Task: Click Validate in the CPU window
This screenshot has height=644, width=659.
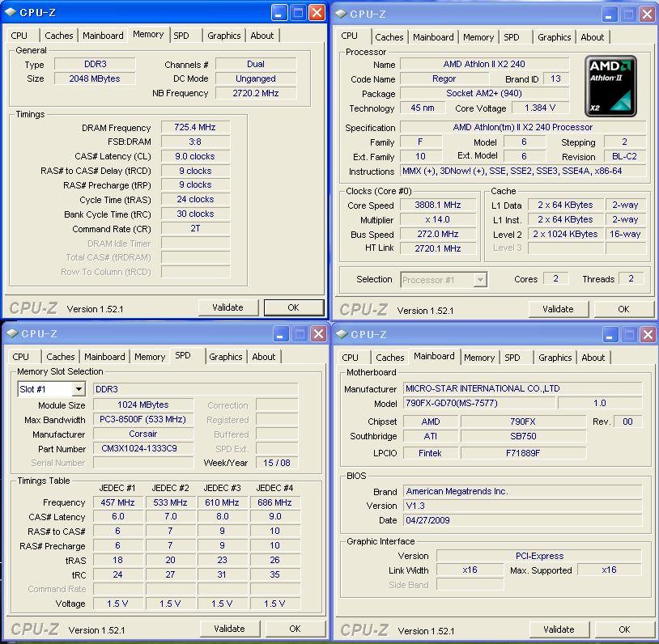Action: (558, 309)
